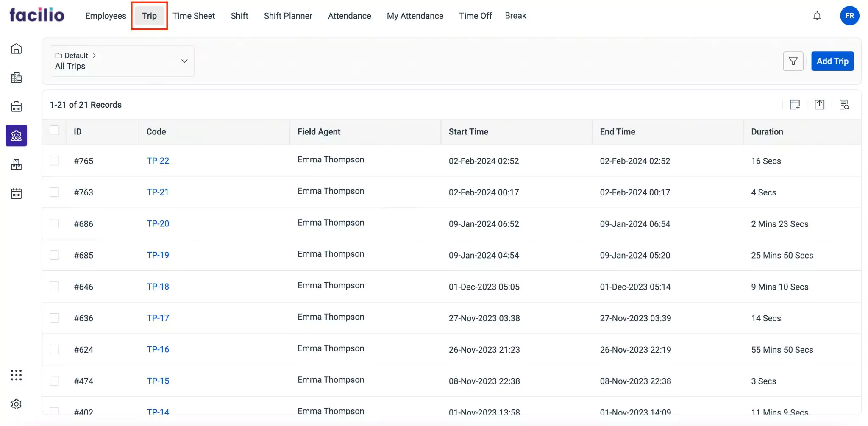Open the TP-19 trip link

click(x=158, y=255)
